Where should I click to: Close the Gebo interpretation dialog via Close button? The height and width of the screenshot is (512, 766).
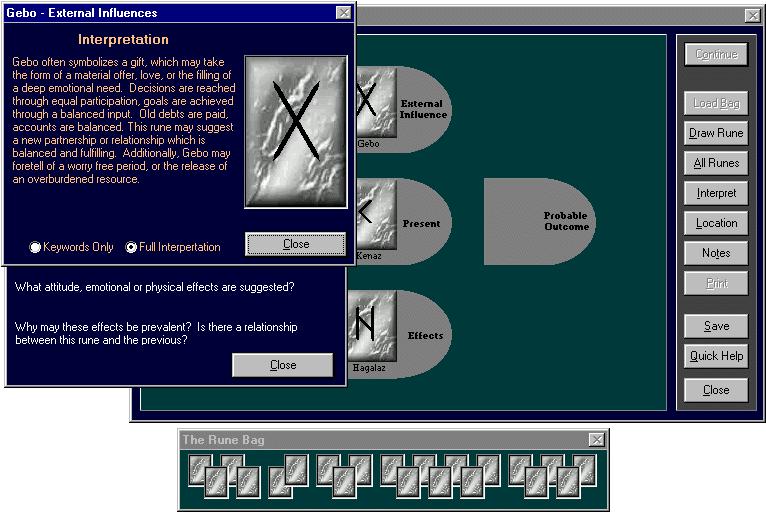(296, 244)
